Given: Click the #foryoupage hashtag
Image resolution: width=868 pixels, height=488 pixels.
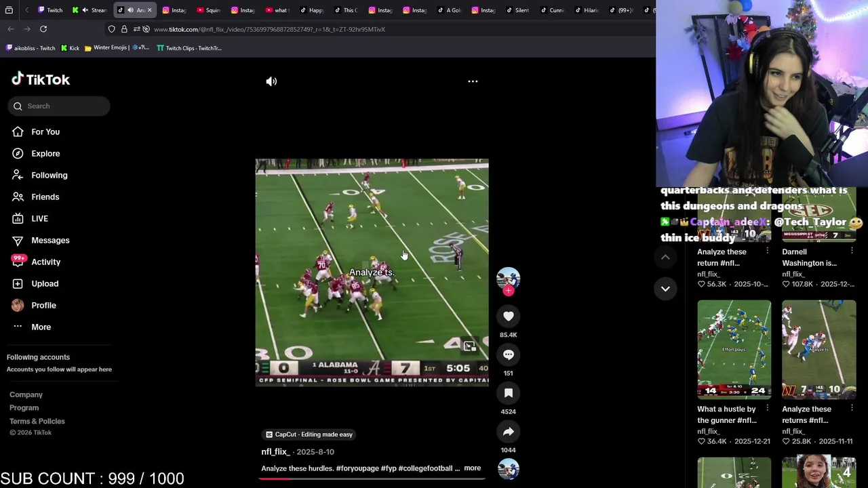Looking at the screenshot, I should click(x=357, y=468).
